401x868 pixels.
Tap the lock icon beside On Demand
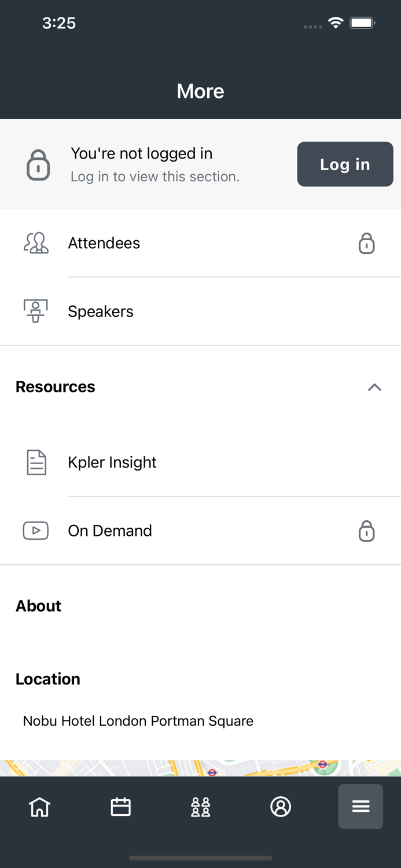click(366, 531)
